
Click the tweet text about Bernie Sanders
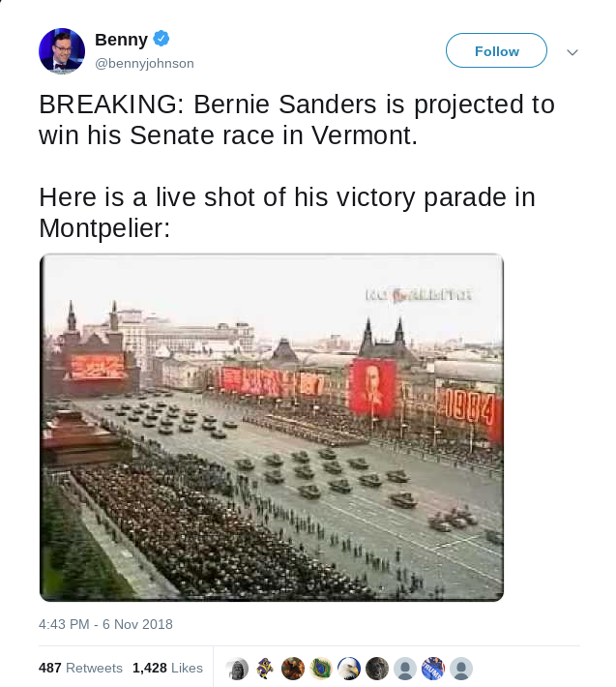[297, 119]
